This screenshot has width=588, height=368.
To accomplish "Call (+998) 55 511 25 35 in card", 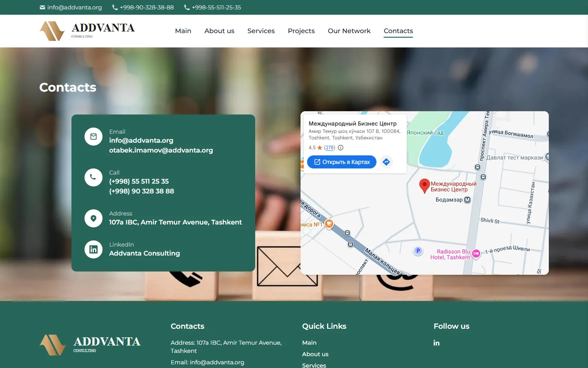I will click(139, 181).
